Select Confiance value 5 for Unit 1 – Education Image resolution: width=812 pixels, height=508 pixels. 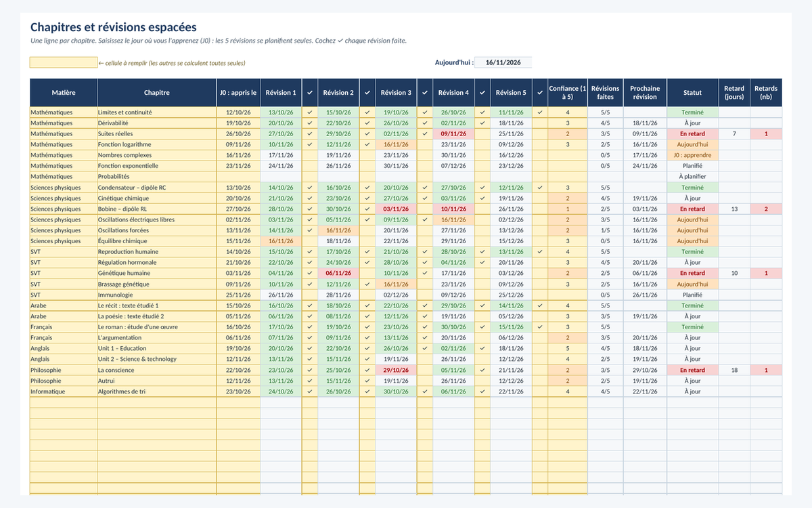[x=568, y=349]
